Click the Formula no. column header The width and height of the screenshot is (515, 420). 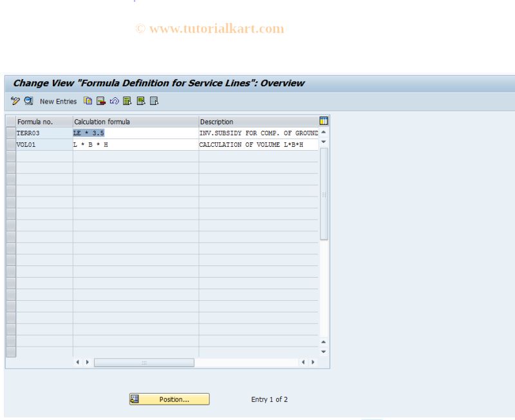[x=42, y=121]
